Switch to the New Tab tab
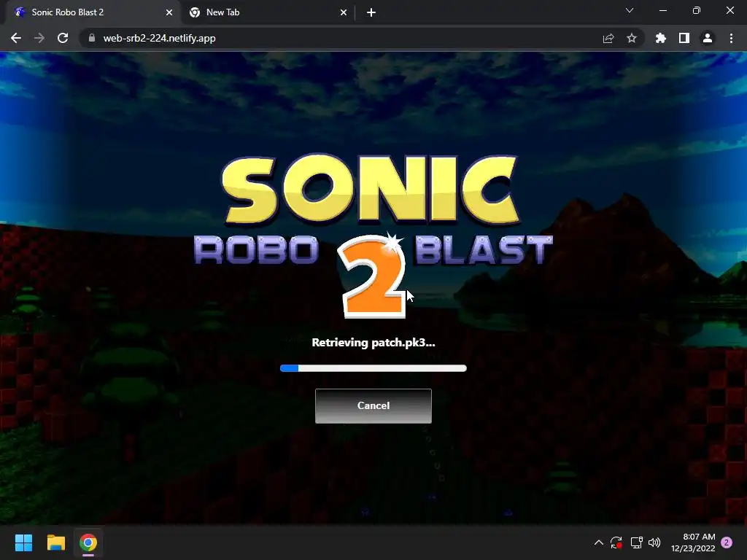Viewport: 747px width, 560px height. (268, 12)
